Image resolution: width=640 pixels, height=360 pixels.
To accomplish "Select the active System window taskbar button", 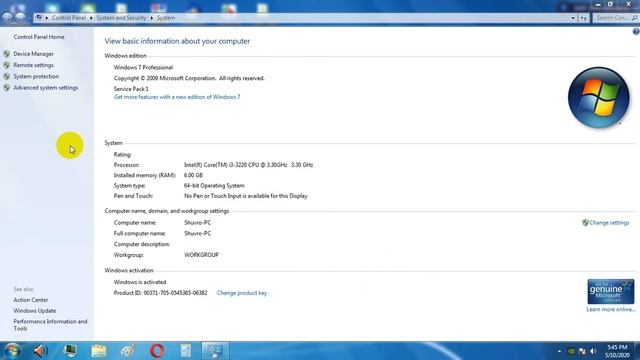I will point(215,351).
